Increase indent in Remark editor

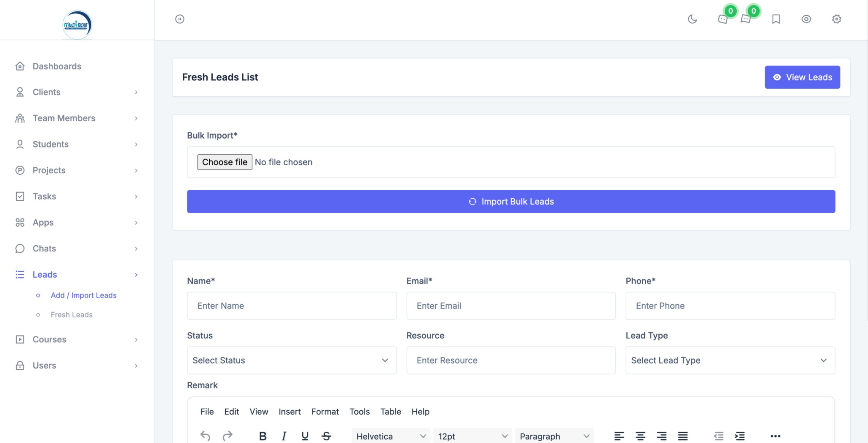[x=740, y=436]
